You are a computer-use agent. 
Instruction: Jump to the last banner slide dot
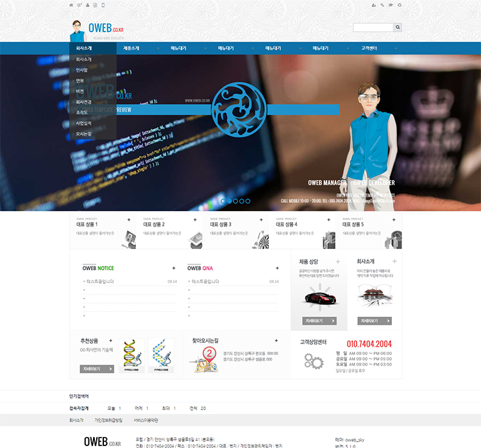[248, 201]
